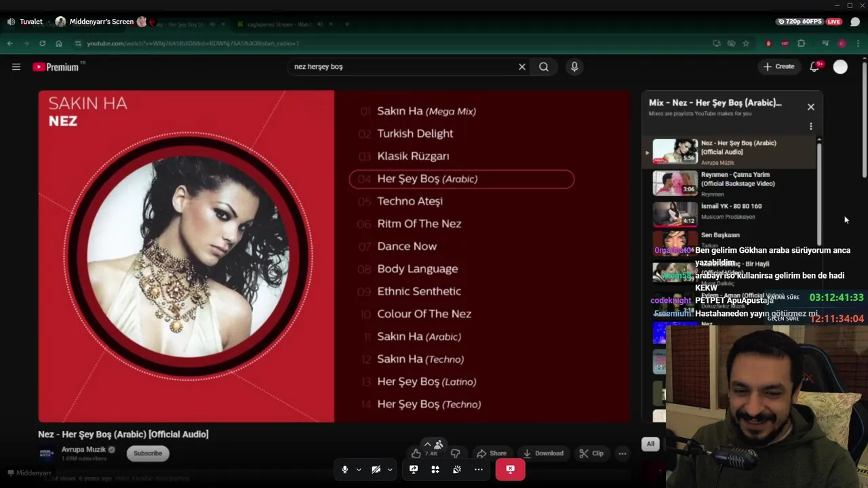Click the video title 'Nez - Her Şey Boş (Arabic)'
868x488 pixels.
click(123, 434)
